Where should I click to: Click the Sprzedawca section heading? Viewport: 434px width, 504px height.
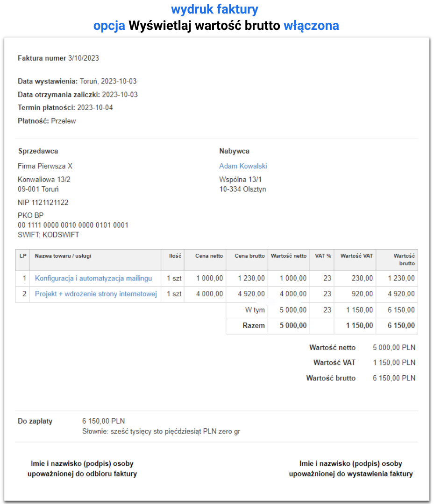click(38, 151)
